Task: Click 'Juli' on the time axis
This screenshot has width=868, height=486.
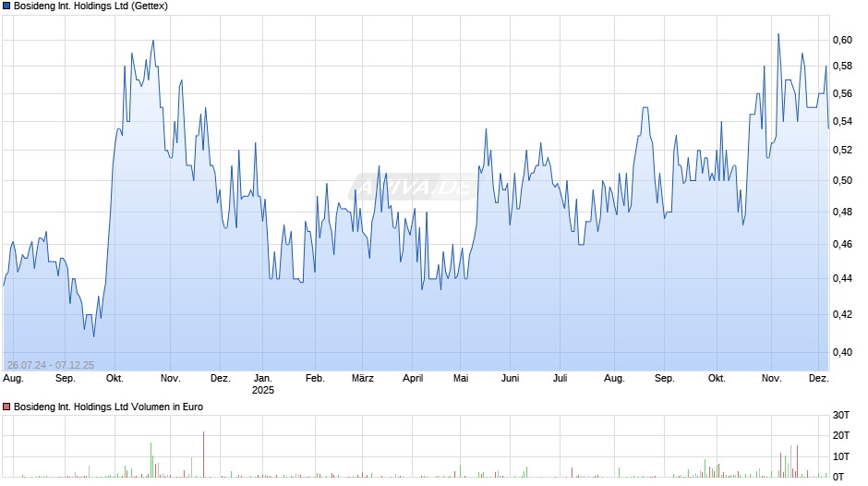Action: [561, 379]
